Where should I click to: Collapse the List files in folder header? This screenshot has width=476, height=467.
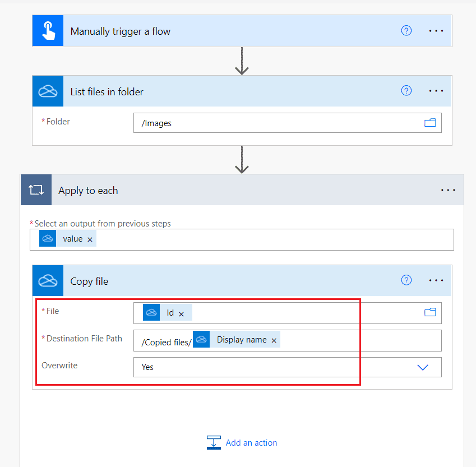point(242,91)
